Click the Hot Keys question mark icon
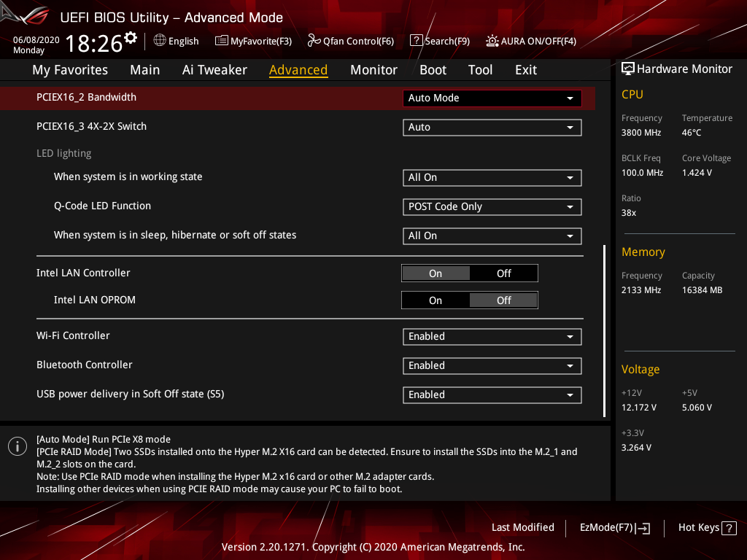Viewport: 747px width, 560px height. 729,528
